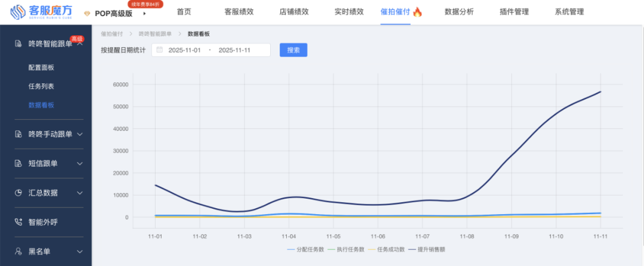
Task: Click the 黑名单 menu label
Action: pos(39,252)
